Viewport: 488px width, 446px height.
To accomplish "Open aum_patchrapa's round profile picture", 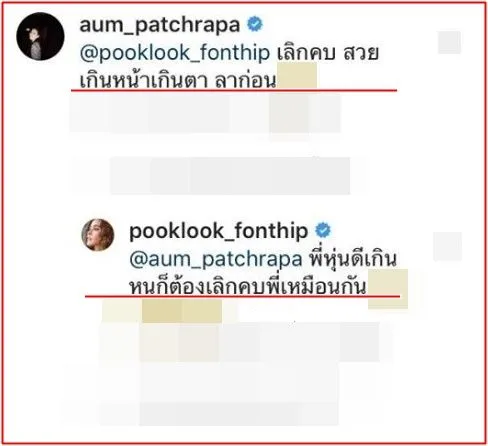I will [x=40, y=36].
